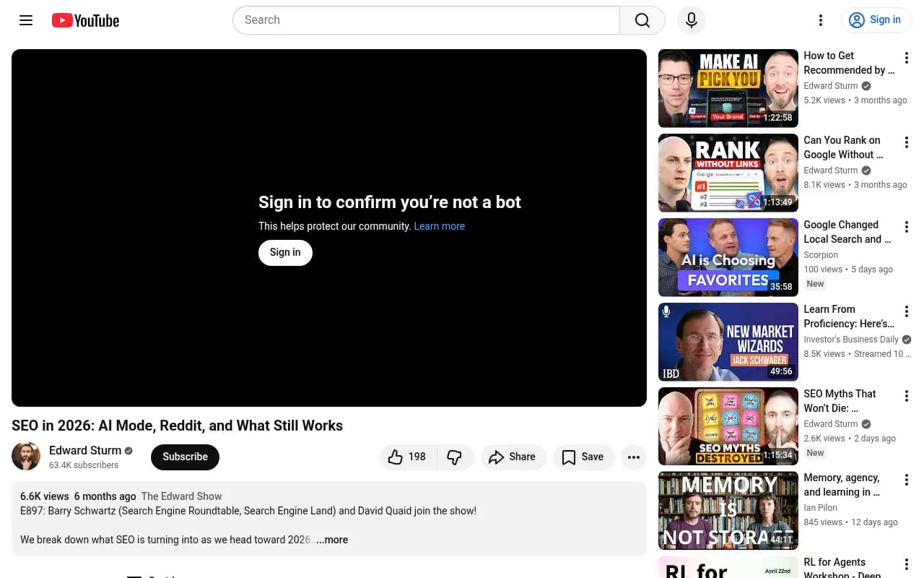Click the YouTube logo

point(85,20)
